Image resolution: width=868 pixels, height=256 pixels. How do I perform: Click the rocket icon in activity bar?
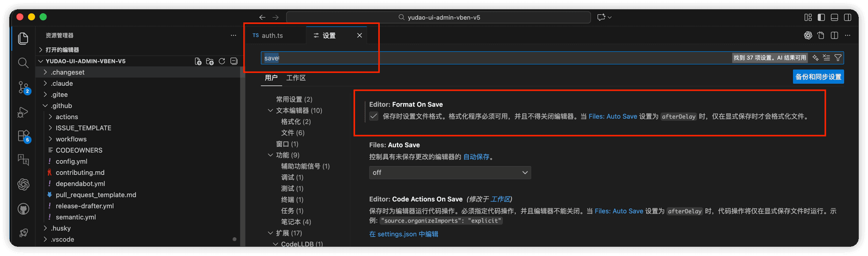[x=23, y=233]
